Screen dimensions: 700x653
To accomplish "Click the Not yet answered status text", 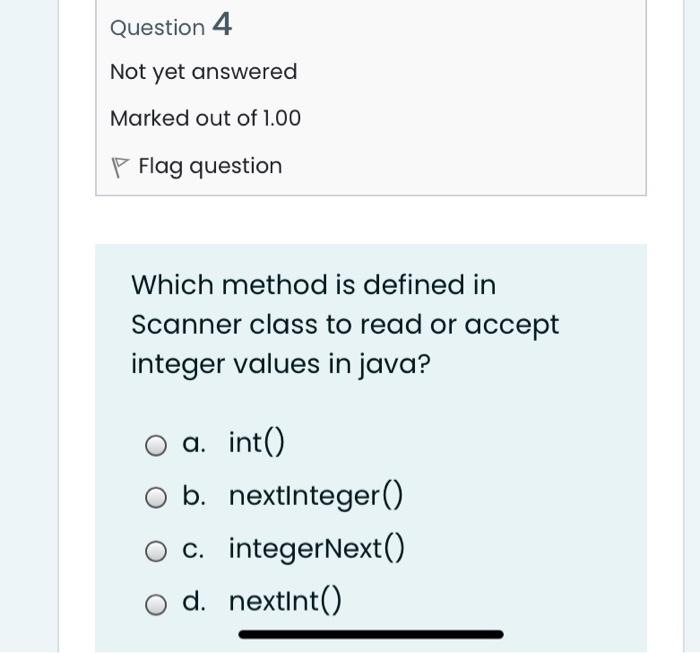I will point(203,72).
